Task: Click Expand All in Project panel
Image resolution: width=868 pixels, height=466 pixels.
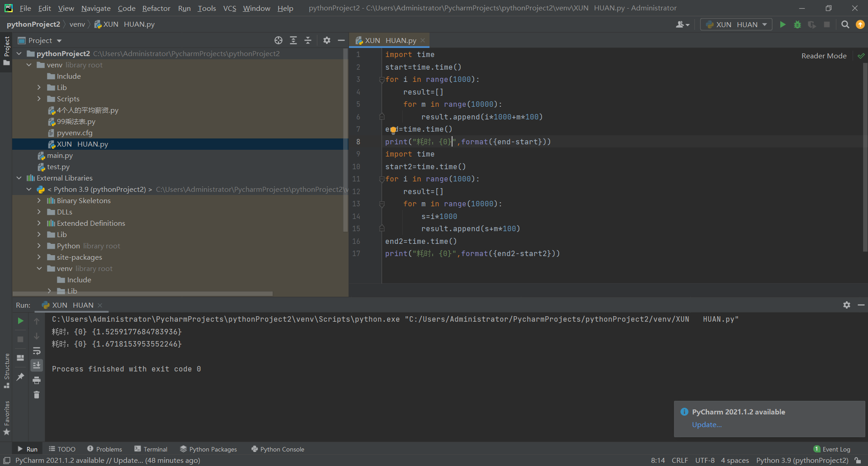Action: 293,40
